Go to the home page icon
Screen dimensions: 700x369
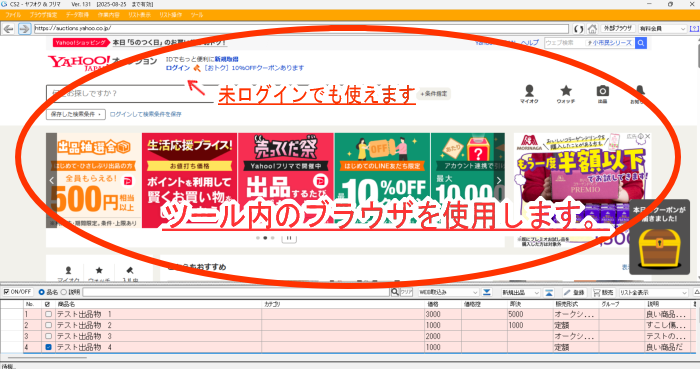tap(592, 29)
